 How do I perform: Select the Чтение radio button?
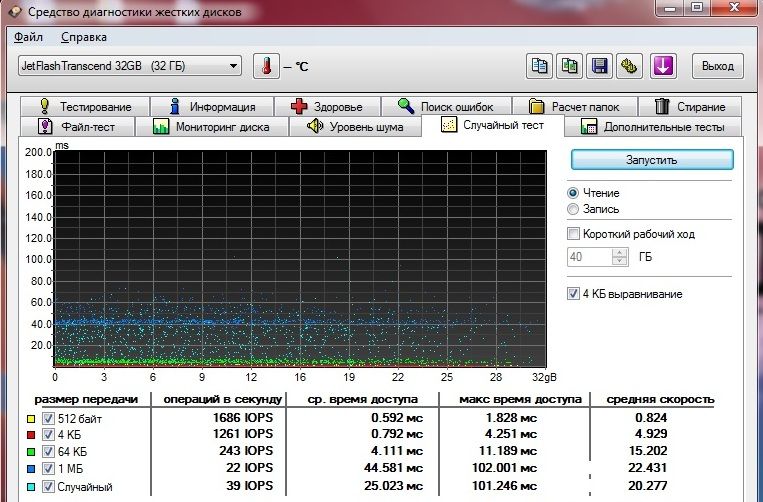click(x=573, y=193)
